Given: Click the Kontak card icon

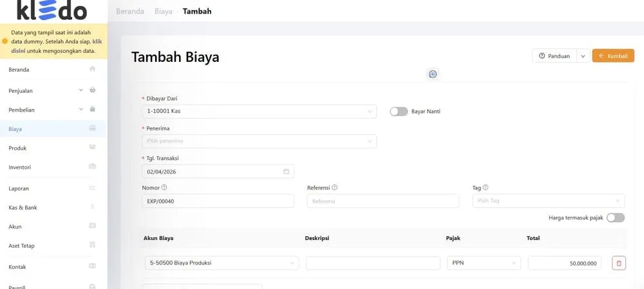Looking at the screenshot, I should pos(92,266).
